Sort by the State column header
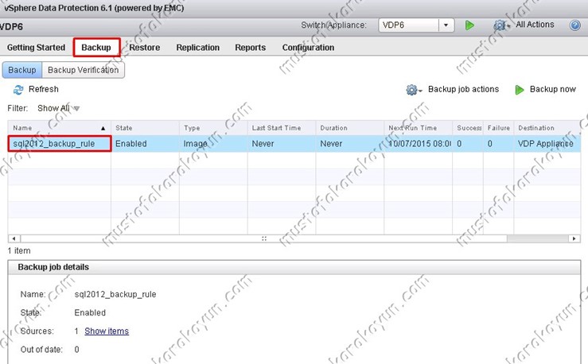Viewport: 588px width, 364px height. point(145,128)
